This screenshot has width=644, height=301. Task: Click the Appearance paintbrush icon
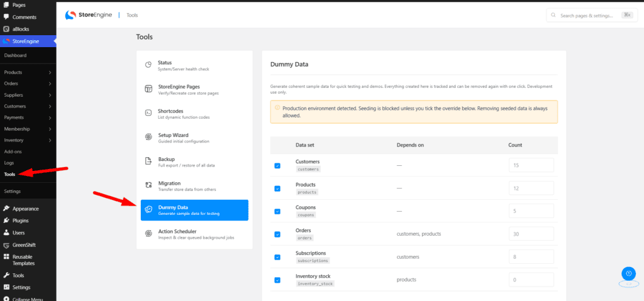point(6,209)
